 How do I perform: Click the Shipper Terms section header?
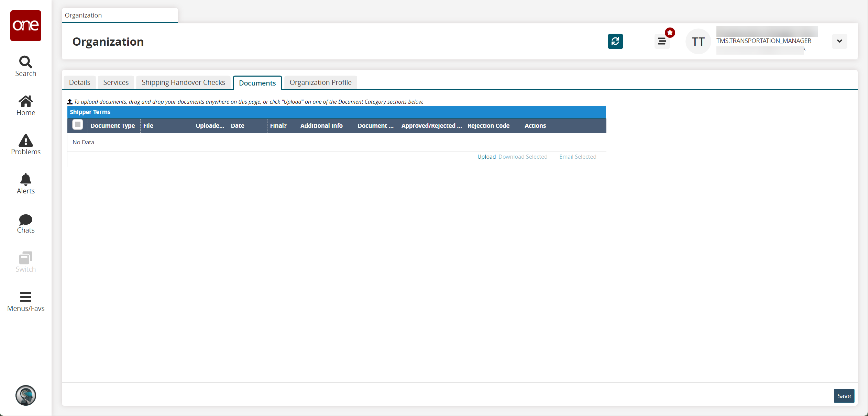(337, 112)
